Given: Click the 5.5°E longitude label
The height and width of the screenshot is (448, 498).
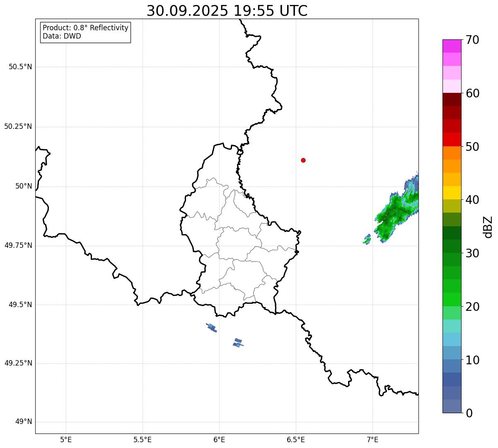Looking at the screenshot, I should coord(143,439).
